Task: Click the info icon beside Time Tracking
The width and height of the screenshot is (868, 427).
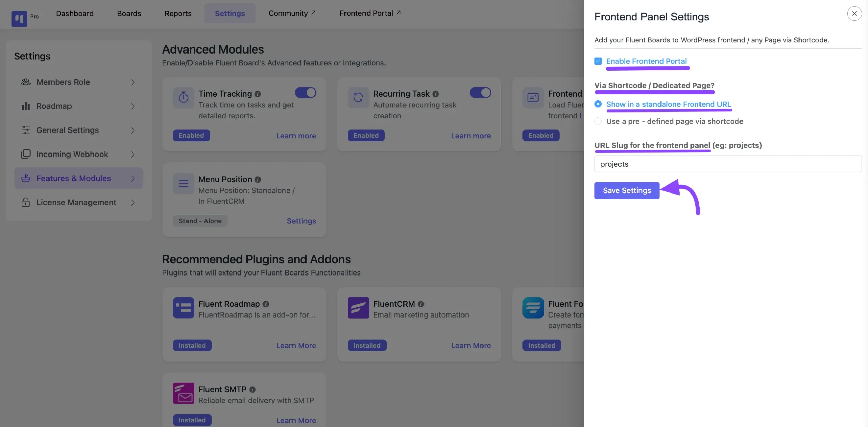Action: (258, 94)
